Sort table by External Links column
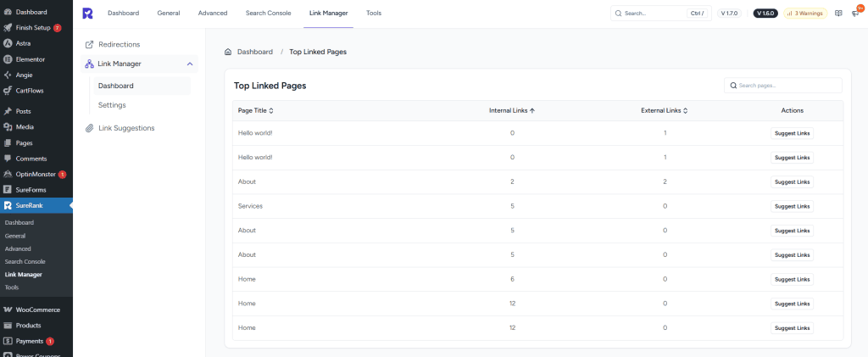868x357 pixels. click(665, 111)
